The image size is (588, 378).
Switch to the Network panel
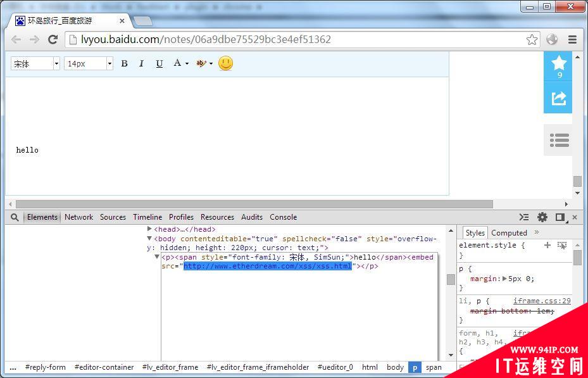tap(78, 217)
